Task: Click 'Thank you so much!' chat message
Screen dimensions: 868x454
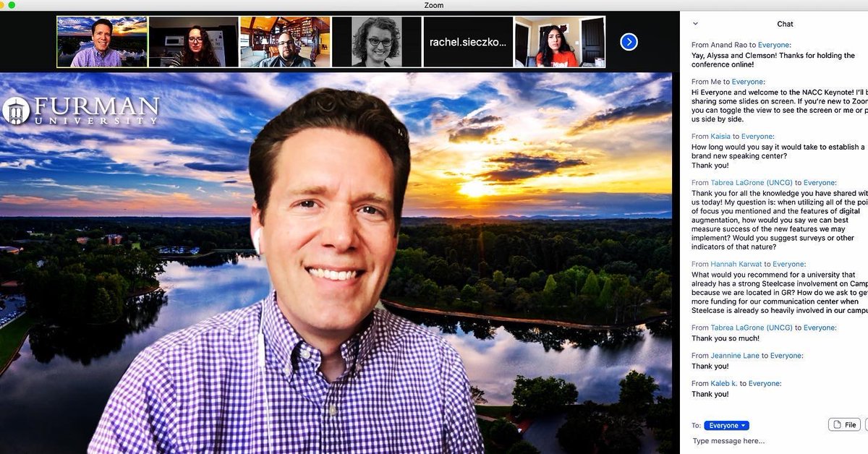Action: [x=726, y=338]
